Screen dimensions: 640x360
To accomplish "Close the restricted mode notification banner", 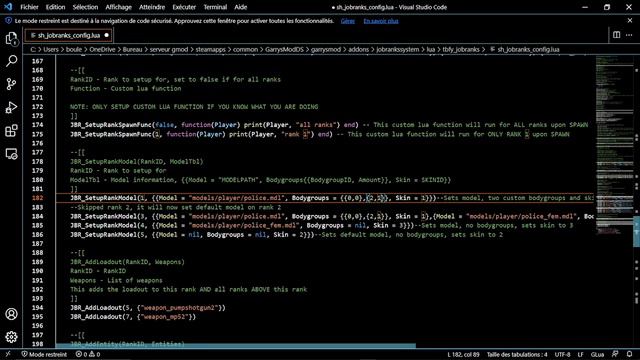I will click(630, 20).
